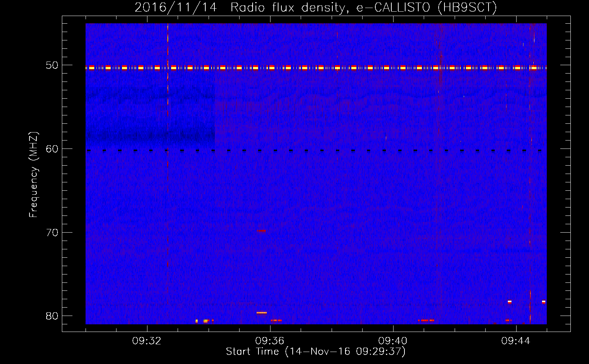This screenshot has height=364, width=589.
Task: Click the red burst near 70 MHz
Action: [261, 231]
